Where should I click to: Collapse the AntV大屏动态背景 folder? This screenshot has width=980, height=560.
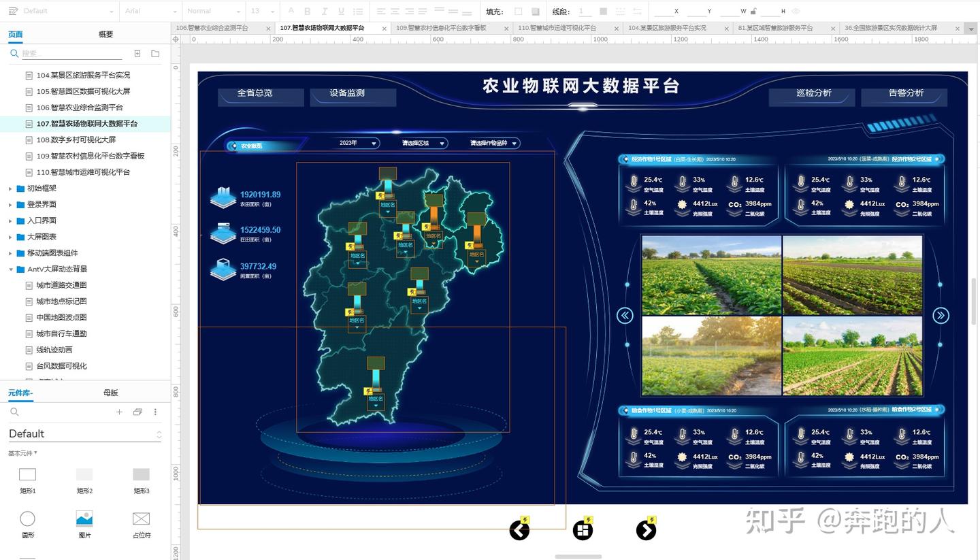click(11, 269)
